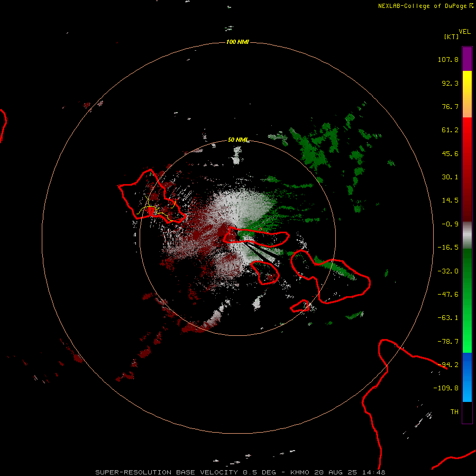
Task: Click the 14.5 velocity scale value
Action: [450, 200]
